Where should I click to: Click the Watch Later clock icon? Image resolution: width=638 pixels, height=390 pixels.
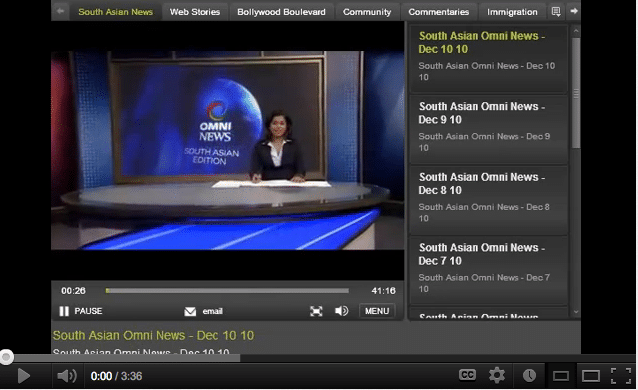click(x=529, y=375)
